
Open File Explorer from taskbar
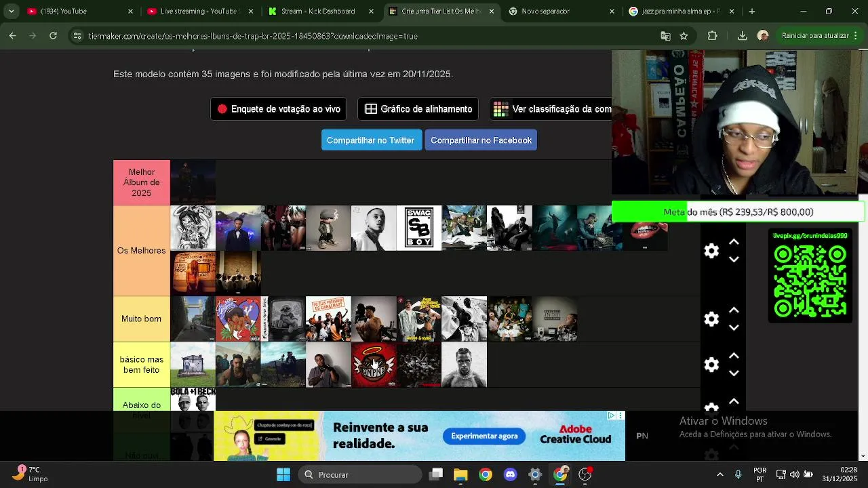tap(460, 474)
